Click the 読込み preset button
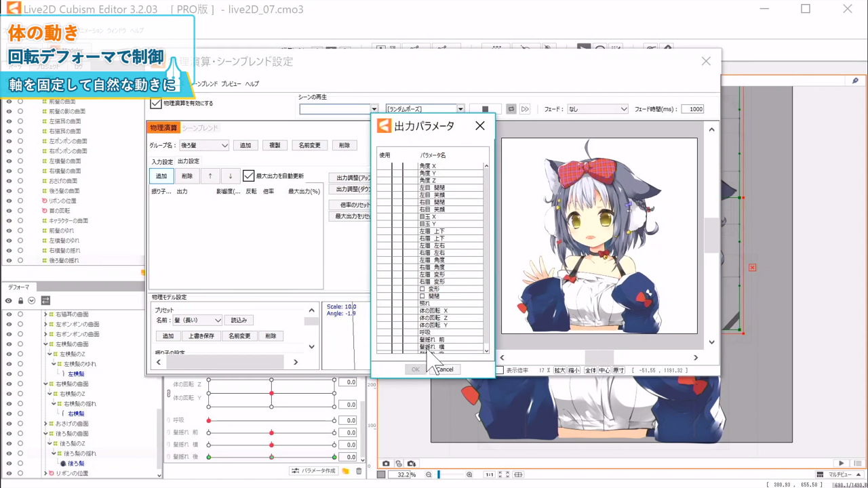The width and height of the screenshot is (868, 488). pyautogui.click(x=239, y=320)
